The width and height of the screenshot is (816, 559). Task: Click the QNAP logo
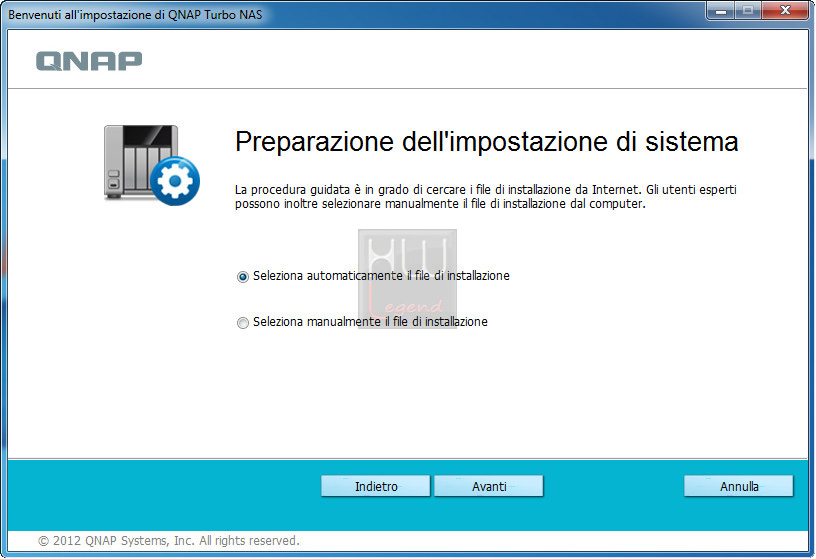[89, 61]
